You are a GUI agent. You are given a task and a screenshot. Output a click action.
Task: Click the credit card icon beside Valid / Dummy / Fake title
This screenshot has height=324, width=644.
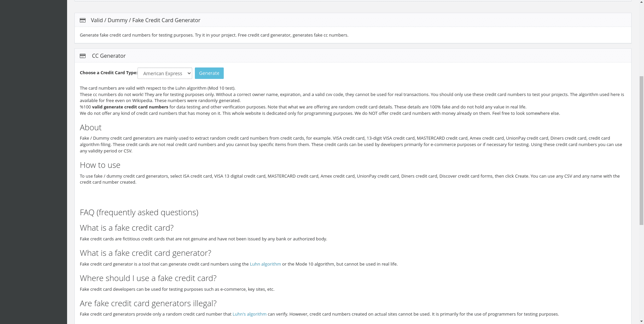(83, 20)
